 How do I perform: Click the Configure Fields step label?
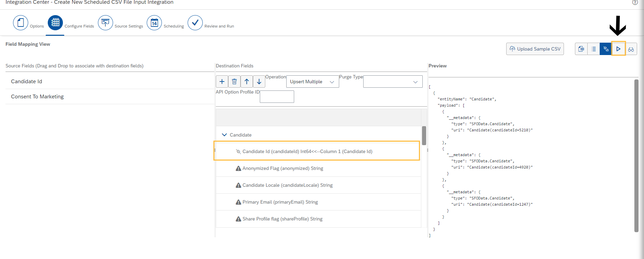(x=79, y=26)
